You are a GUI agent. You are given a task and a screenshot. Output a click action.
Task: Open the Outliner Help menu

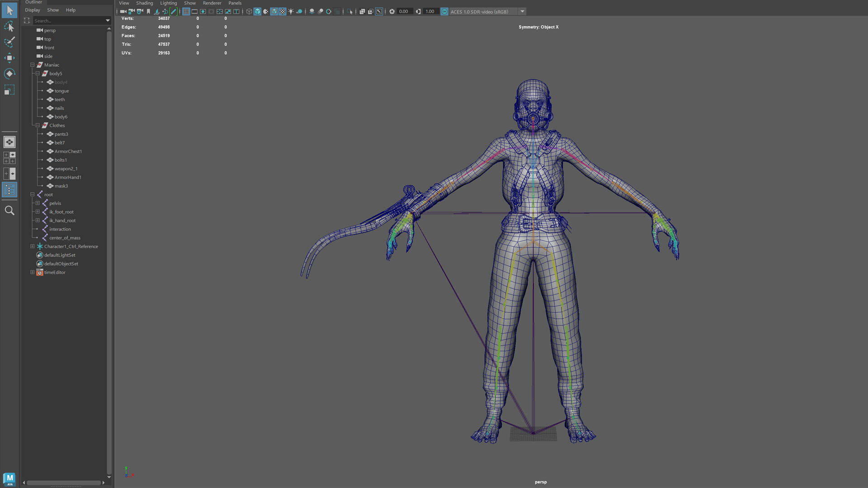pyautogui.click(x=71, y=10)
